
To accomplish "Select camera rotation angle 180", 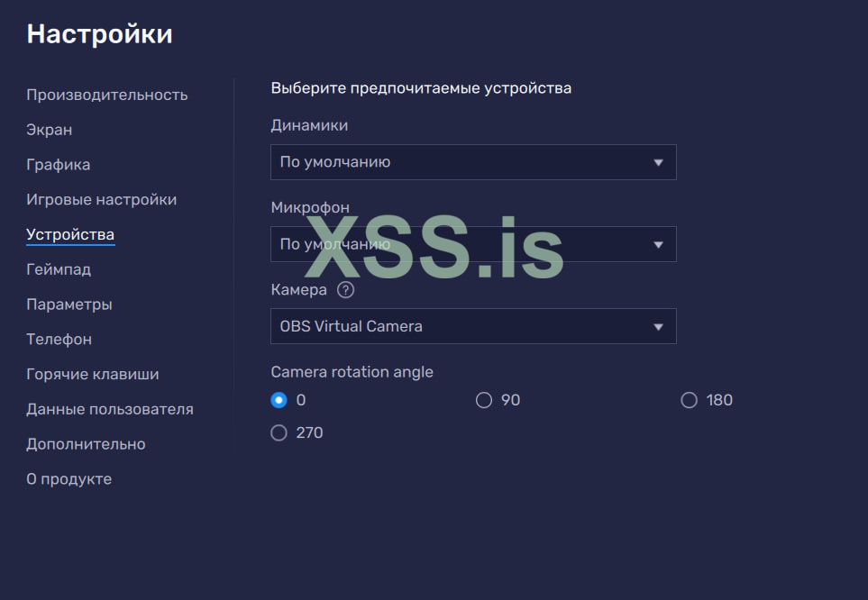I will click(x=690, y=400).
